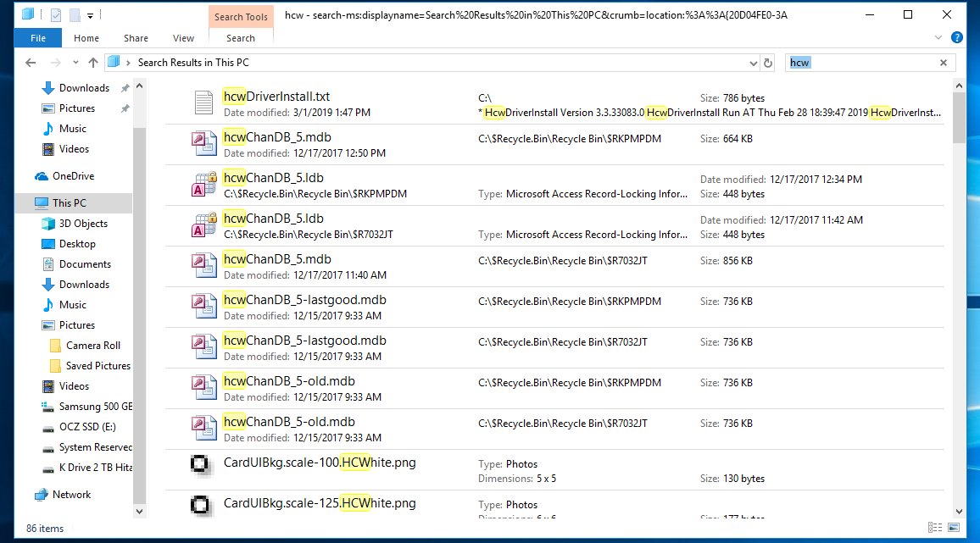Open the Explorer help icon

pos(956,37)
